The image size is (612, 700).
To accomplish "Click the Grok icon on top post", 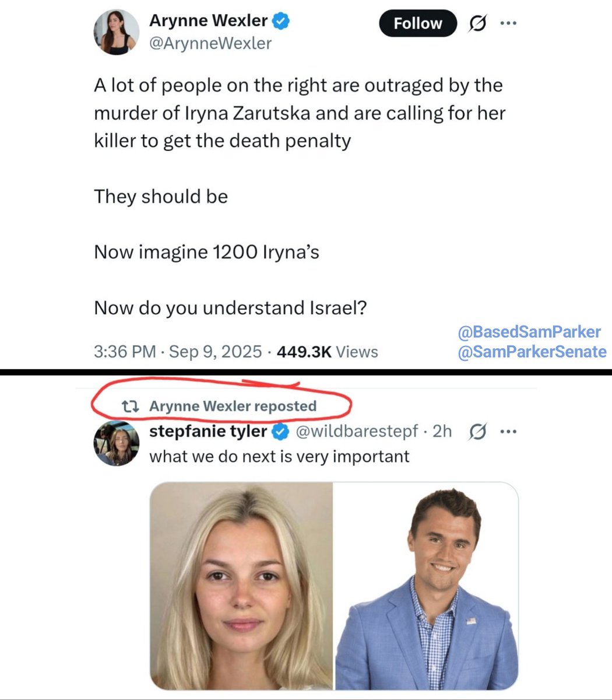I will pyautogui.click(x=477, y=24).
